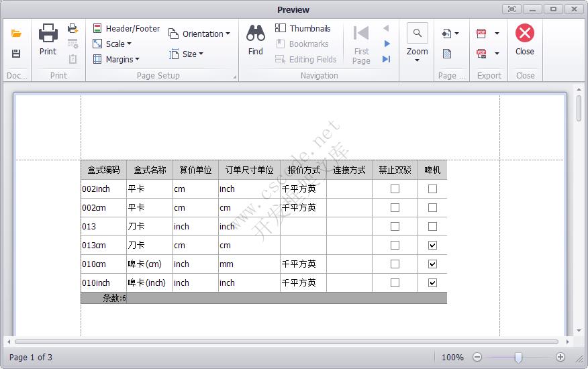Click the zoom out minus button
This screenshot has width=588, height=369.
(477, 357)
